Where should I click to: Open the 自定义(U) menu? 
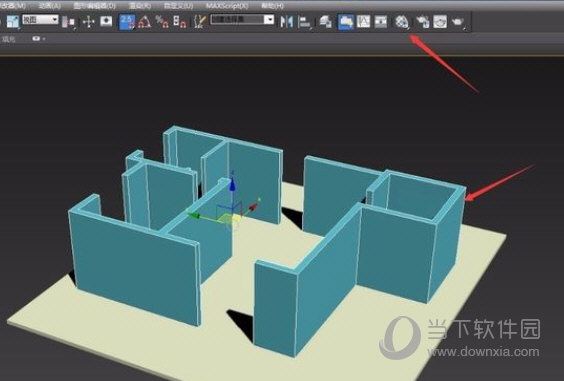pos(178,6)
